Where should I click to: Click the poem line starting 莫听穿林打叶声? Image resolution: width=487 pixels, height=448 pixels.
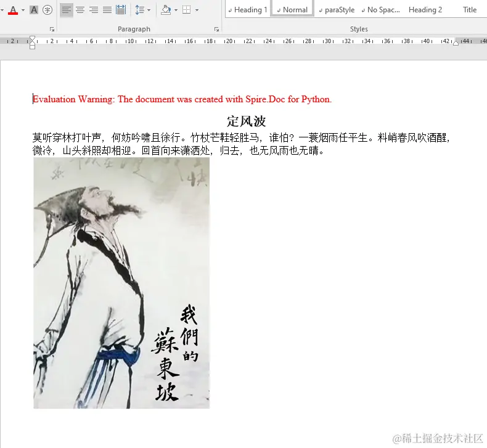(241, 137)
